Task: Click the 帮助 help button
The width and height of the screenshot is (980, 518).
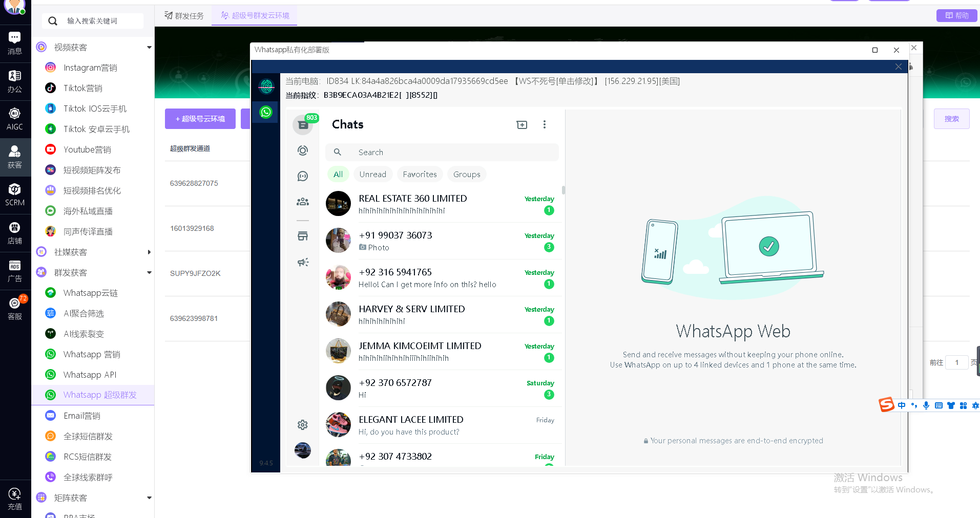Action: (x=957, y=16)
